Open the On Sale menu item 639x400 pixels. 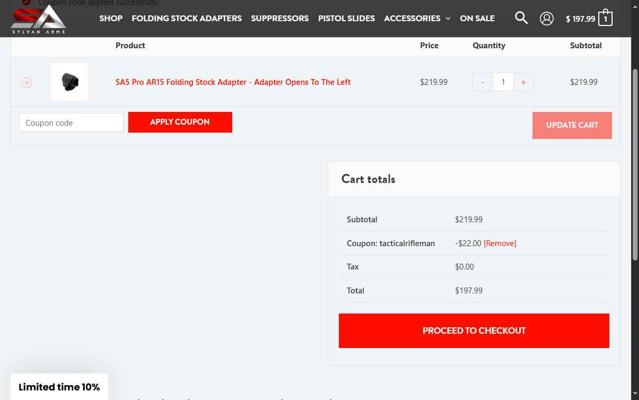coord(477,18)
